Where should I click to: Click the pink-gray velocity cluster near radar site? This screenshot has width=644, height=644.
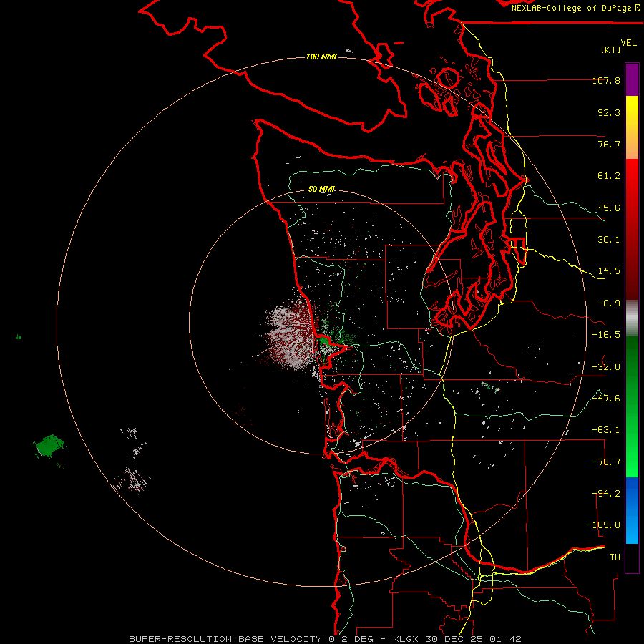pyautogui.click(x=290, y=338)
